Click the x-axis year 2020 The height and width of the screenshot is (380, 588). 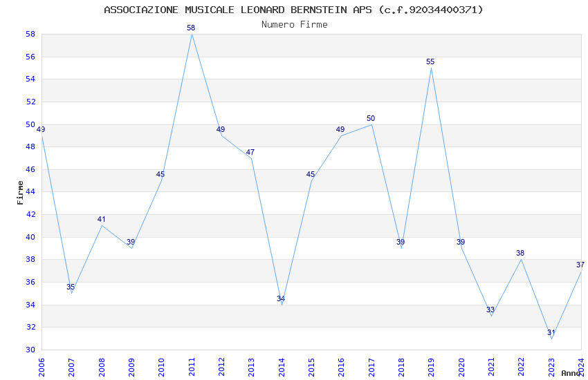point(461,367)
